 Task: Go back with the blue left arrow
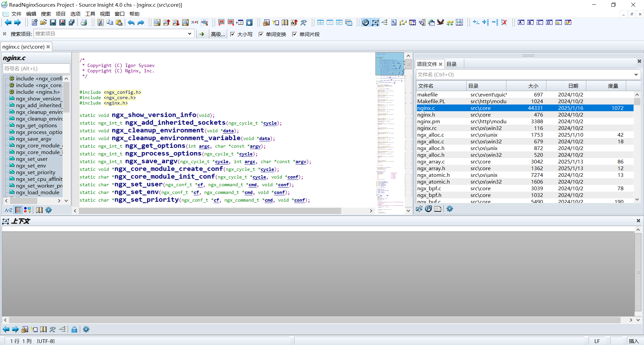point(8,22)
